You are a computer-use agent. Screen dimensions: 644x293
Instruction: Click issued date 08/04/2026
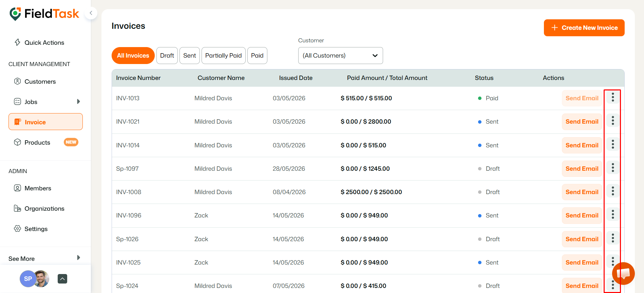click(289, 192)
